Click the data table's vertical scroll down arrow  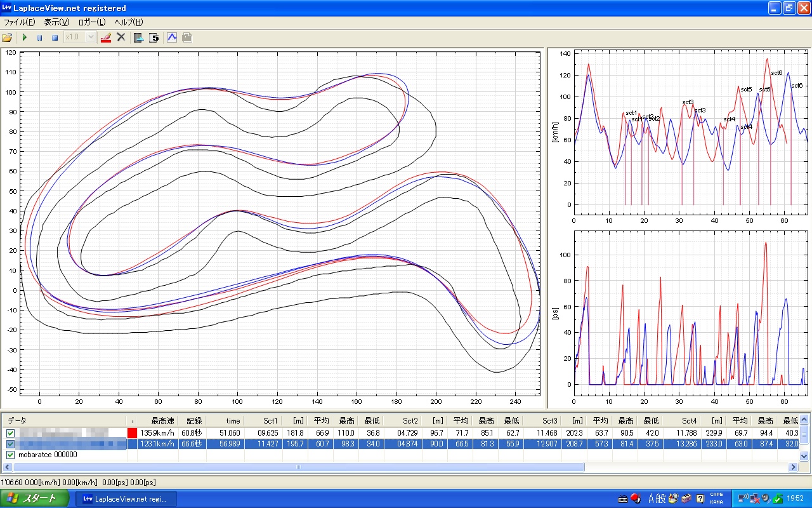(x=804, y=456)
